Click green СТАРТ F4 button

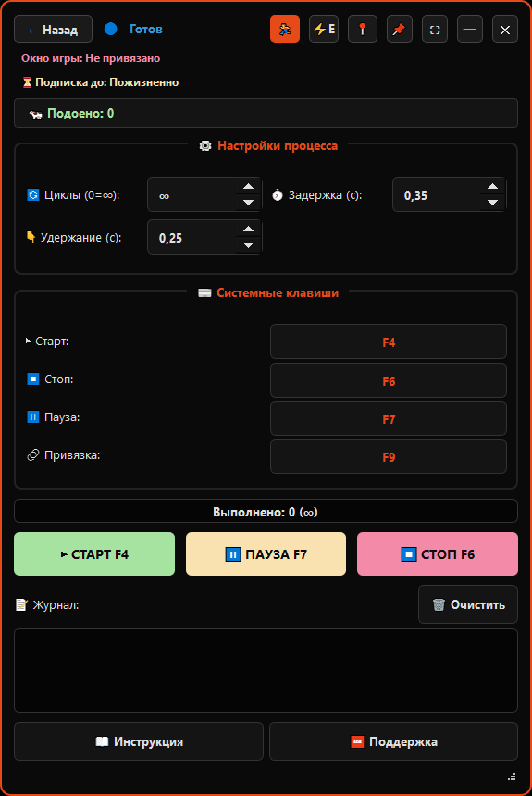[94, 553]
